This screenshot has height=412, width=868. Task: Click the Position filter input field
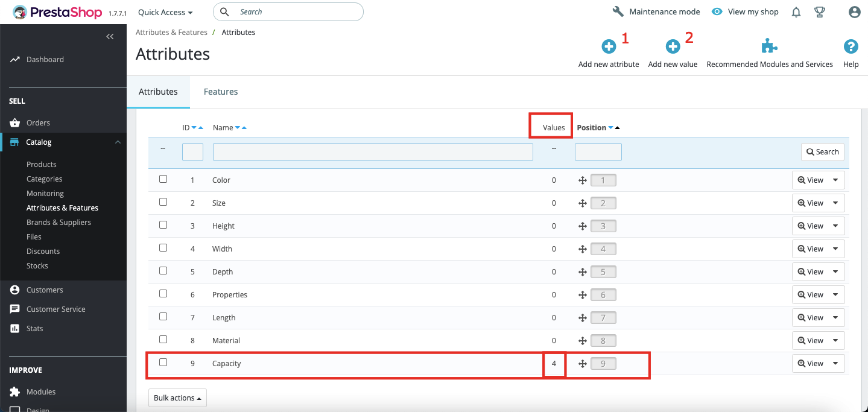point(598,152)
